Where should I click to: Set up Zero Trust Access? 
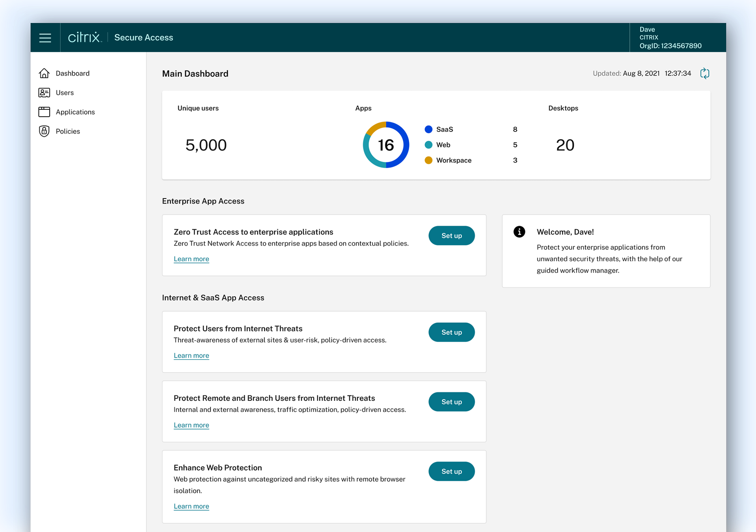tap(451, 235)
